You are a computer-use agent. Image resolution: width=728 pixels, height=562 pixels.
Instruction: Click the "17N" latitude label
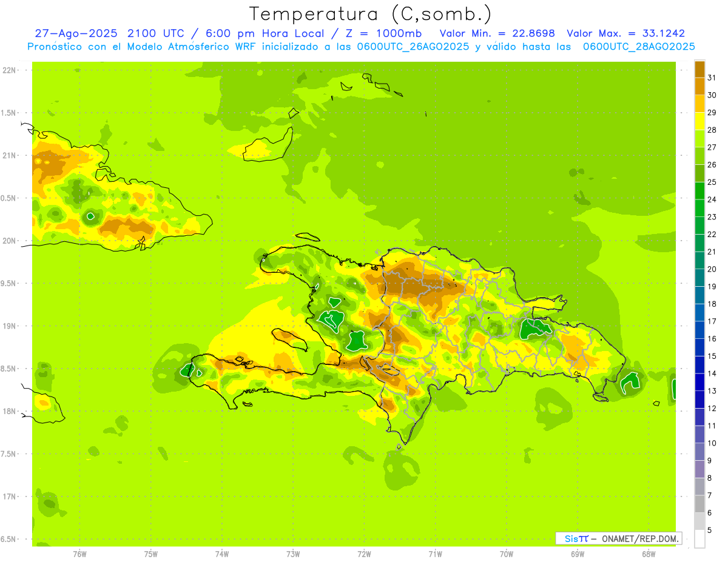coord(8,497)
